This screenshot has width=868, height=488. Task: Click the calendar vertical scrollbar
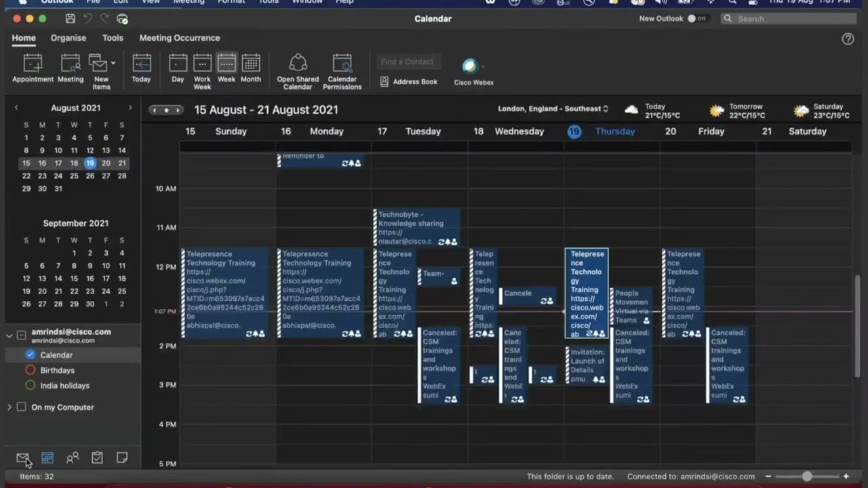point(858,325)
